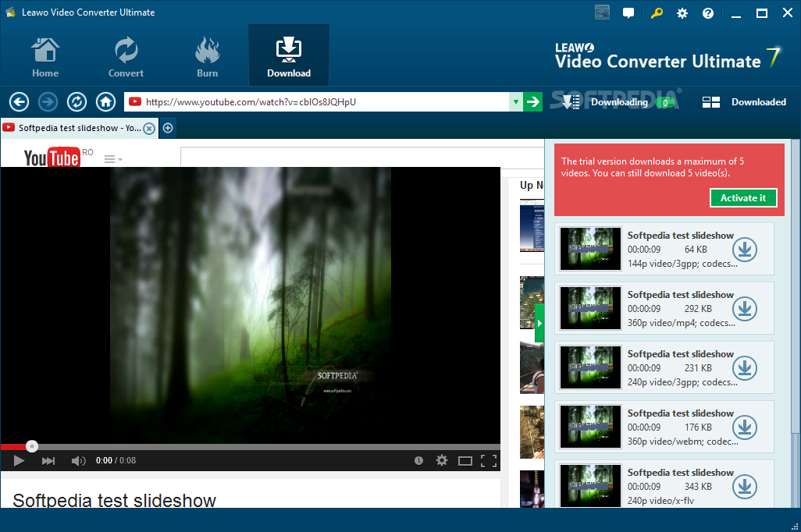This screenshot has height=532, width=801.
Task: Open the Downloaded videos panel
Action: coord(744,102)
